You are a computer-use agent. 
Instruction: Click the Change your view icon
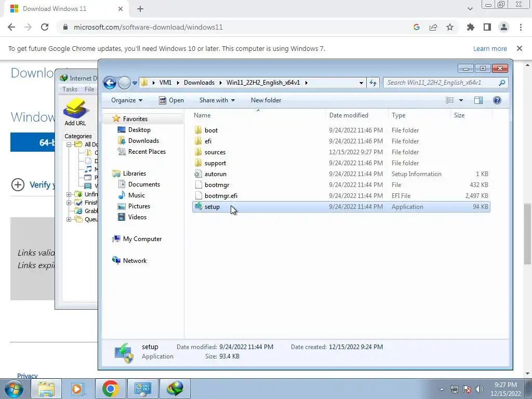coord(449,100)
